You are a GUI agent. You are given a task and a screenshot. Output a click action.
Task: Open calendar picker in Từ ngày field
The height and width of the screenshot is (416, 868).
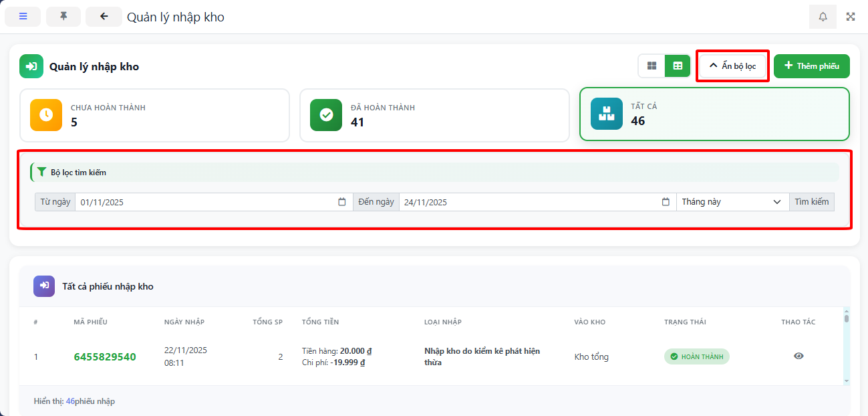pos(342,202)
